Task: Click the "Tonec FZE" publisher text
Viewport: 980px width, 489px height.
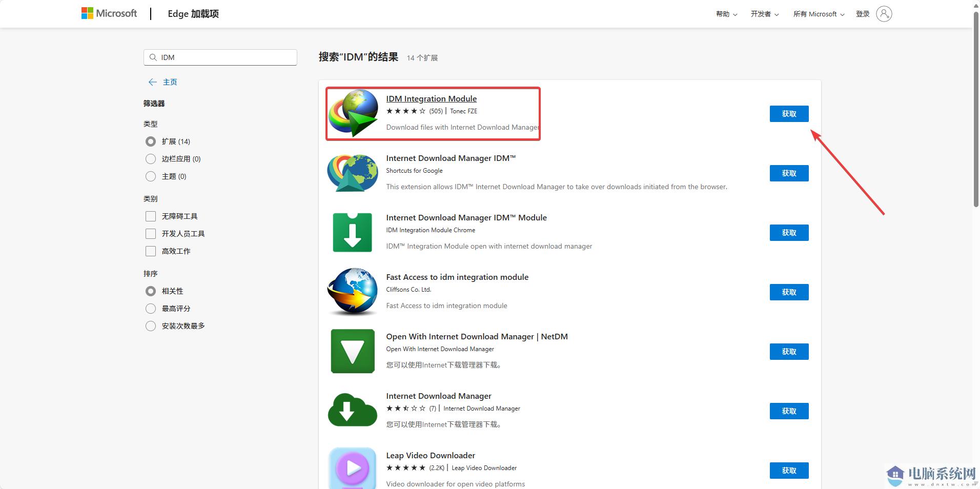Action: (x=463, y=111)
